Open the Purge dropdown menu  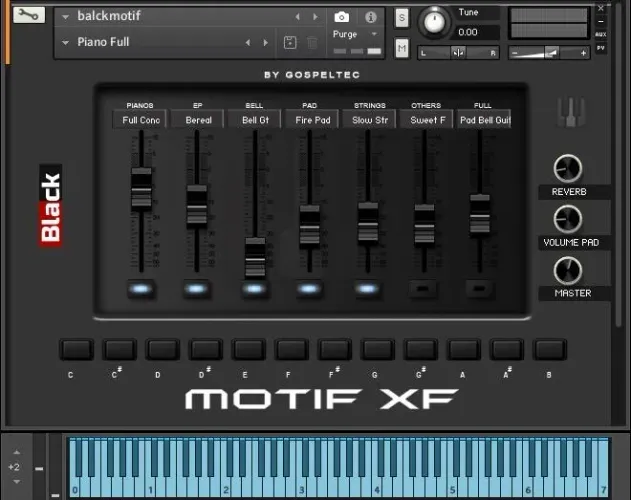(355, 34)
